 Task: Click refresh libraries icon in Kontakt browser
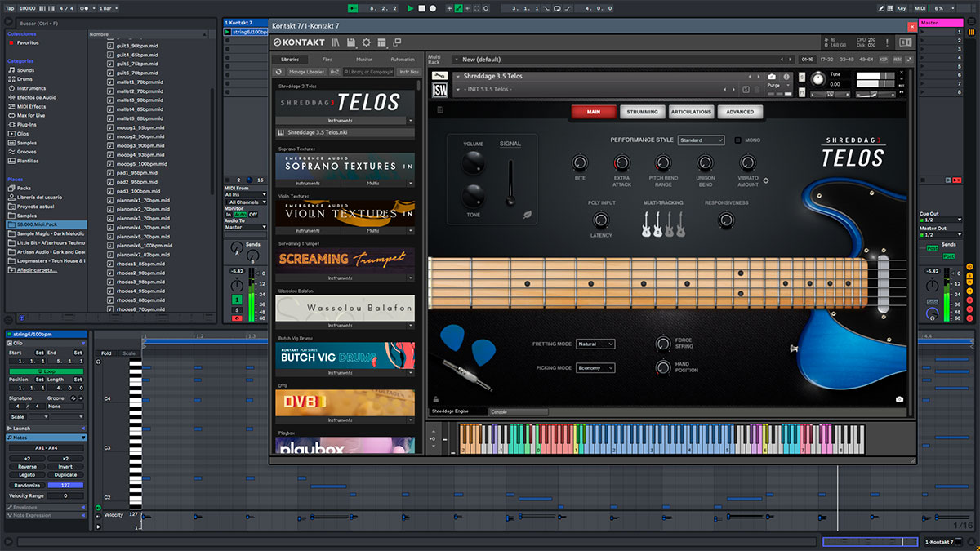point(278,72)
